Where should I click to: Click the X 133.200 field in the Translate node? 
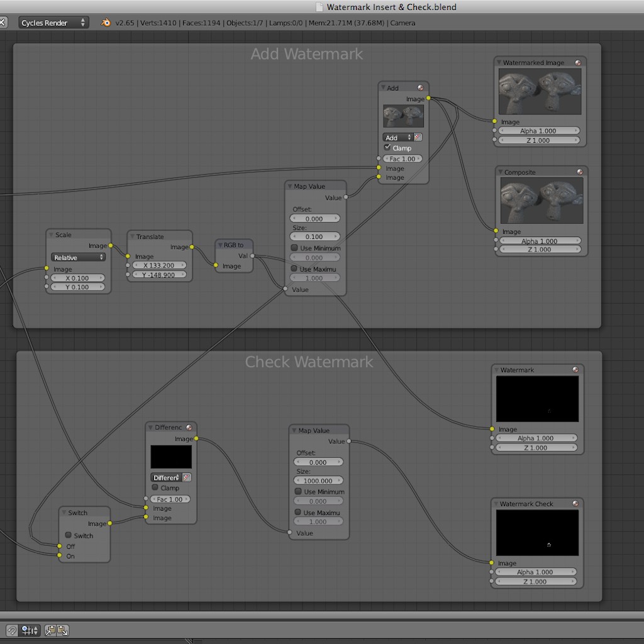tap(158, 265)
